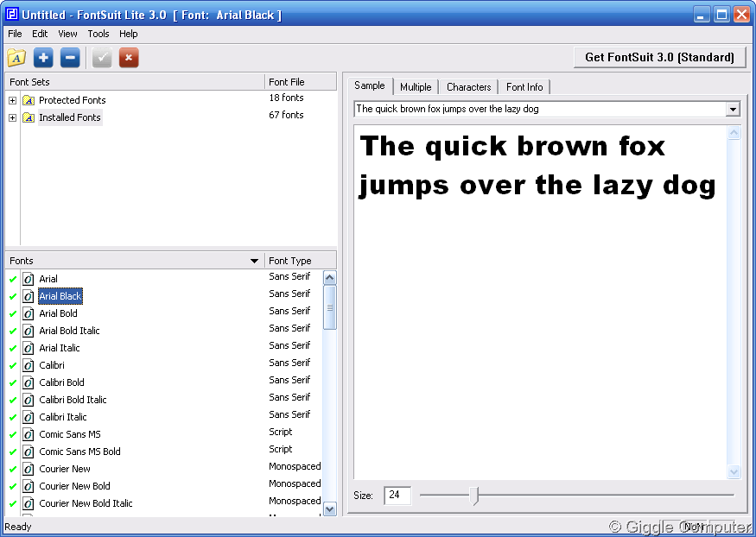Click the font file icon beside Arial Italic
Viewport: 756px width, 537px height.
29,348
